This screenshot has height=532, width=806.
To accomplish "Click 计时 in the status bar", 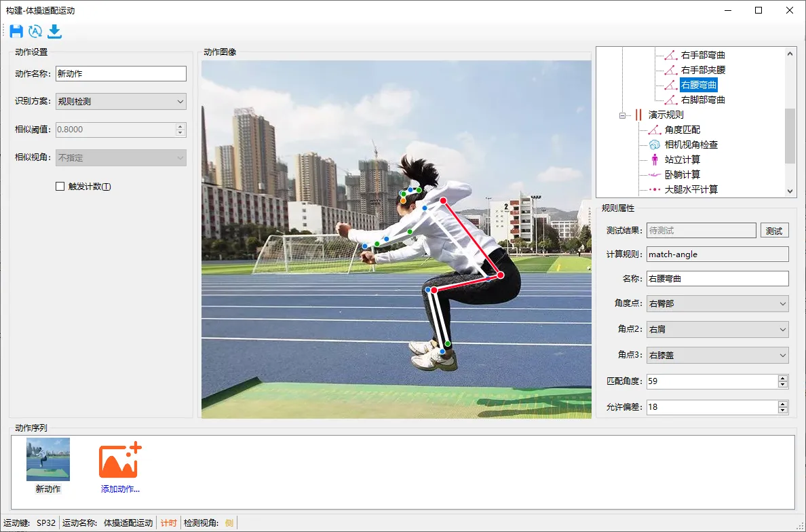I will click(x=169, y=522).
